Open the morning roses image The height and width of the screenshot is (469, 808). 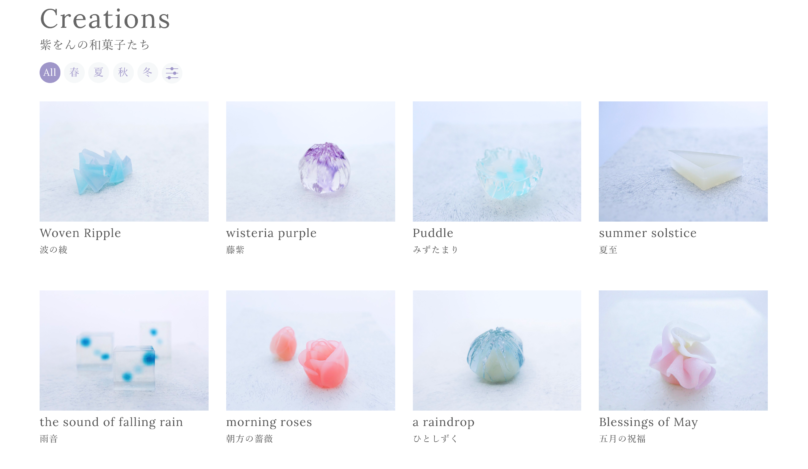pyautogui.click(x=311, y=350)
